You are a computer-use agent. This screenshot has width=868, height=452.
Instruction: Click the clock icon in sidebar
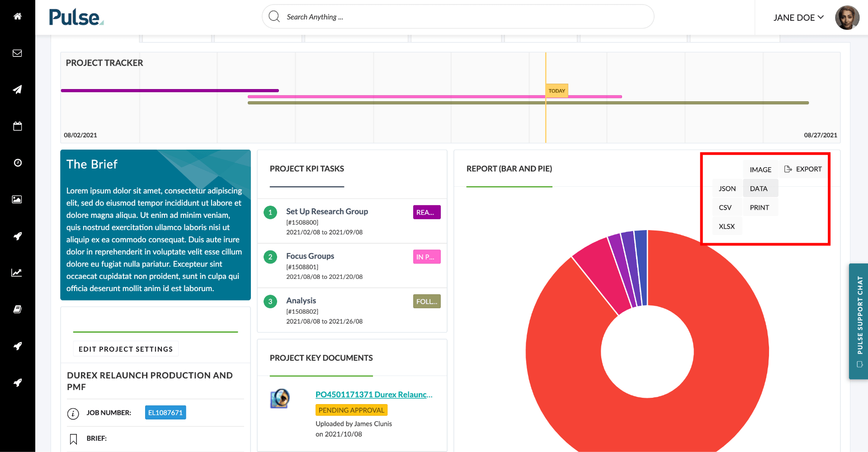(x=17, y=163)
